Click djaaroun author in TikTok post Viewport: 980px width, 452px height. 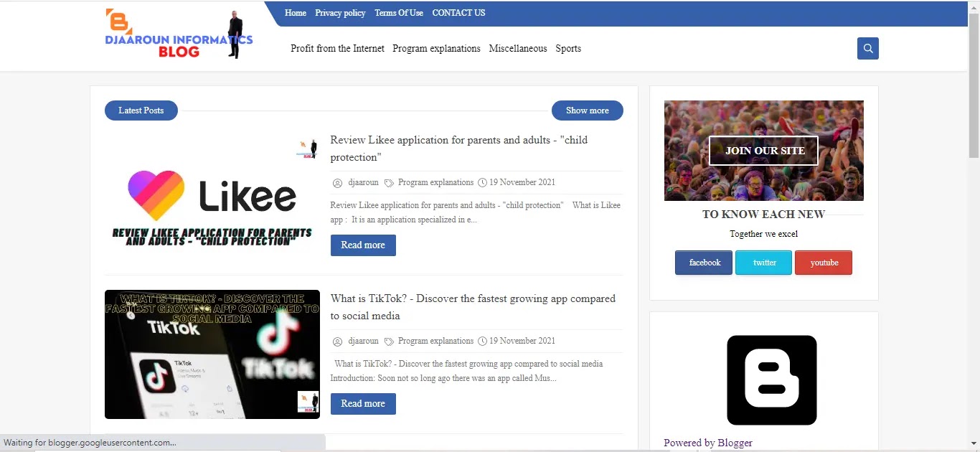[363, 341]
